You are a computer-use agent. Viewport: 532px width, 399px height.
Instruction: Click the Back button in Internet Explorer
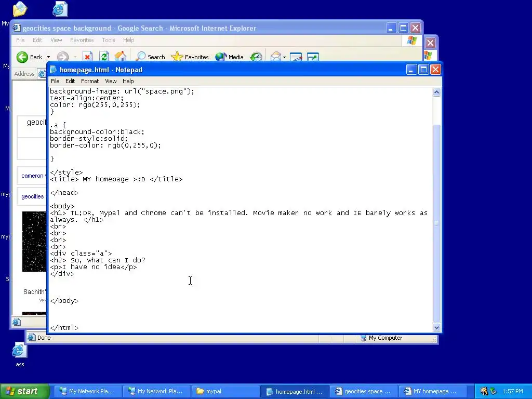tap(29, 57)
